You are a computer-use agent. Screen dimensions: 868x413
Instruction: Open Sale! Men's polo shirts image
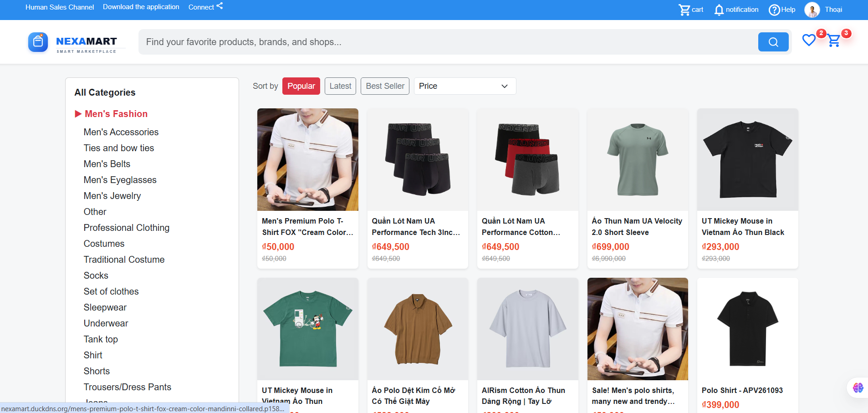[x=638, y=329]
